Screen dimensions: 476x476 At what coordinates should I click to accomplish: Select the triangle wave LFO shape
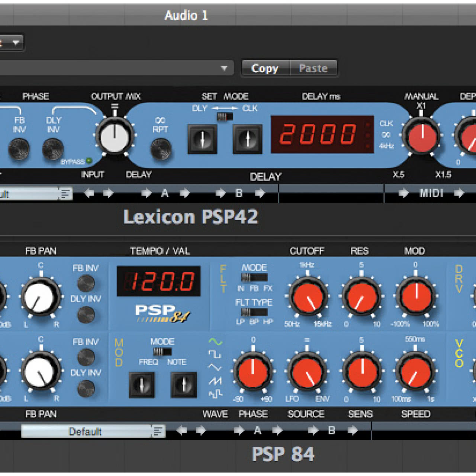point(215,367)
